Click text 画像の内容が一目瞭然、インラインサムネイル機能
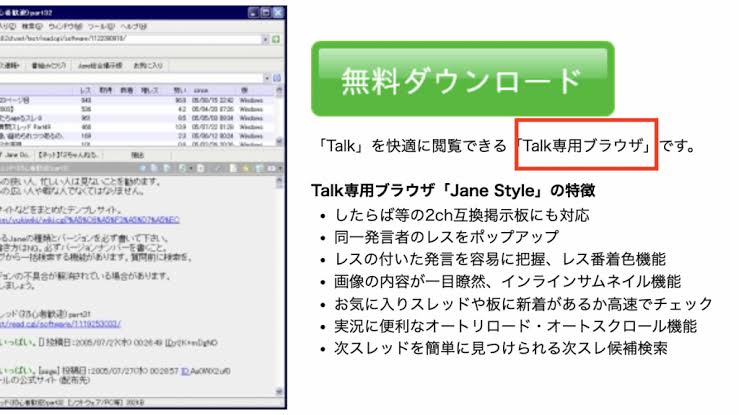This screenshot has height=415, width=739. tap(507, 282)
